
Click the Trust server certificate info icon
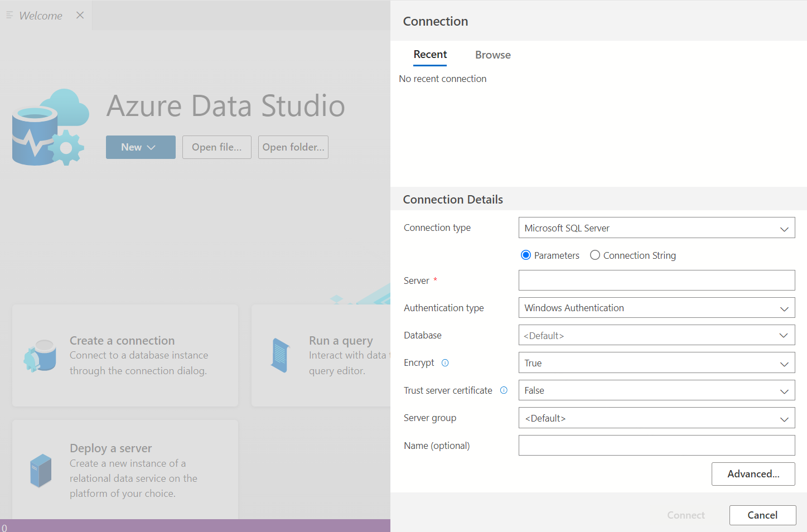[504, 390]
